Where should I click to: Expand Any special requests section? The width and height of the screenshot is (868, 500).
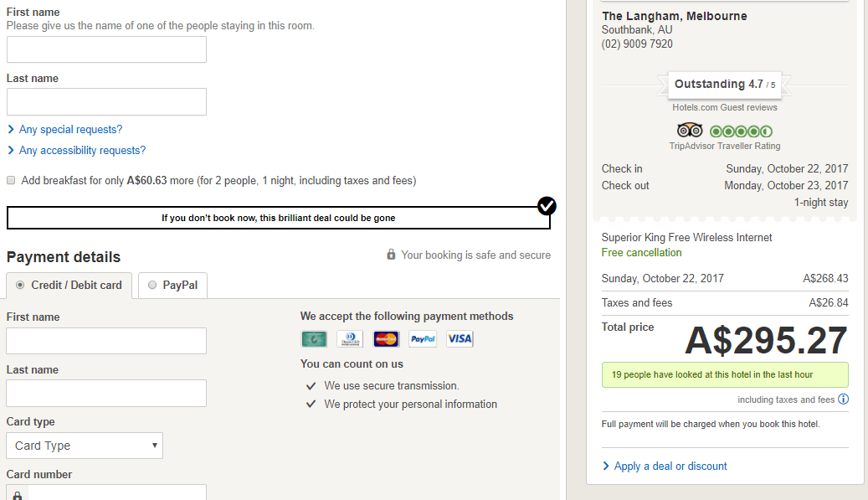tap(70, 129)
